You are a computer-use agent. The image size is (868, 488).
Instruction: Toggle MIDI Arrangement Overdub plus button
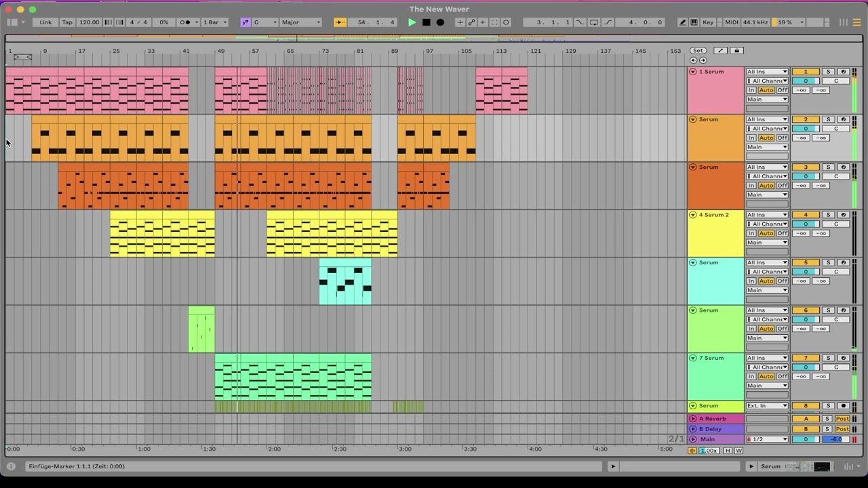460,22
